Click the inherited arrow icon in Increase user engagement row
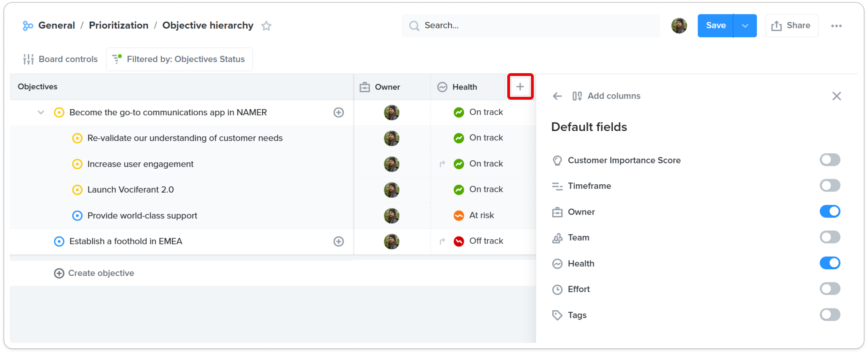Image resolution: width=868 pixels, height=354 pixels. coord(442,164)
